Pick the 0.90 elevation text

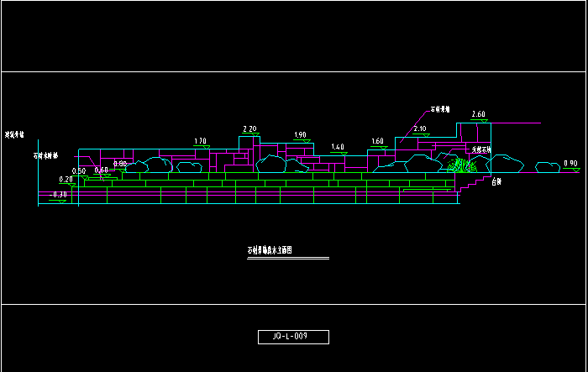pos(570,164)
